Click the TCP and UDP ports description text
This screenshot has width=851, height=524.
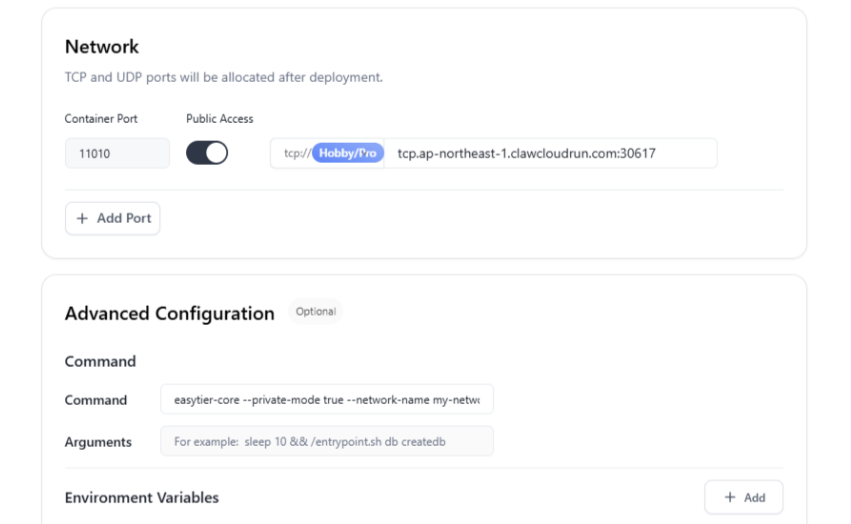click(x=223, y=77)
